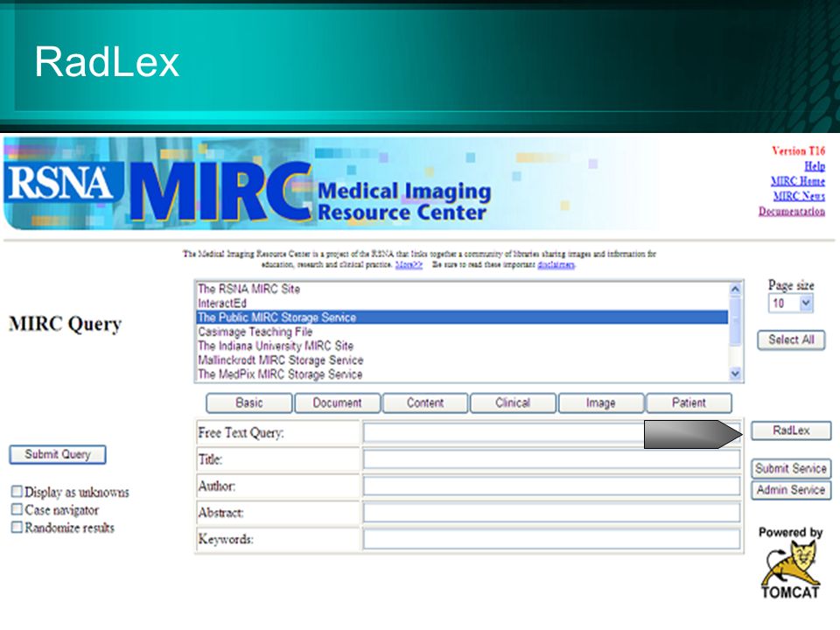Go to the MIRC Home link
840x630 pixels.
tap(798, 181)
